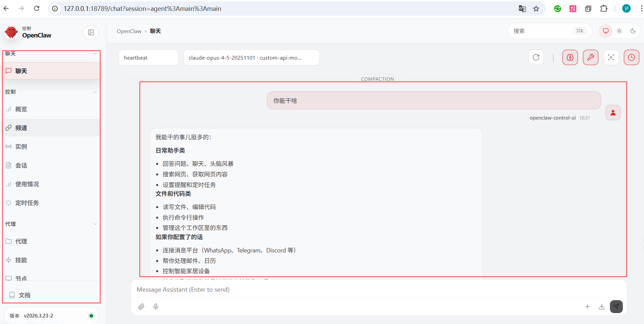Click the OpenClaw breadcrumb link
The height and width of the screenshot is (324, 644).
pyautogui.click(x=129, y=31)
